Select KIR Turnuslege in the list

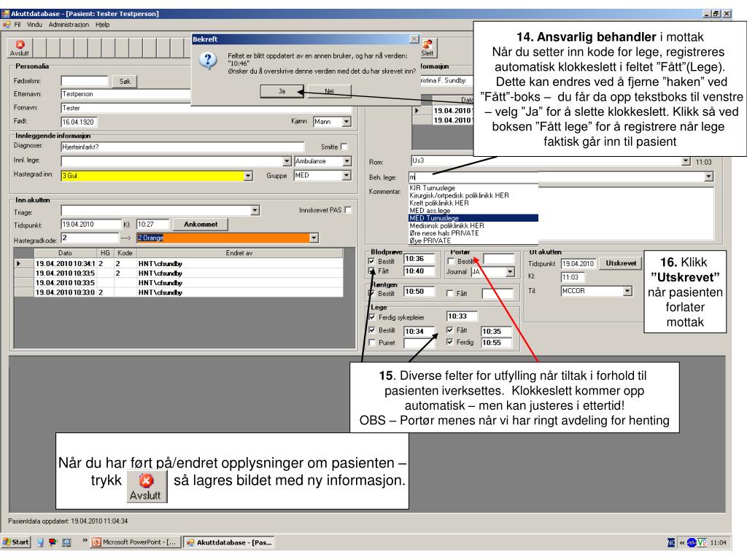point(473,188)
